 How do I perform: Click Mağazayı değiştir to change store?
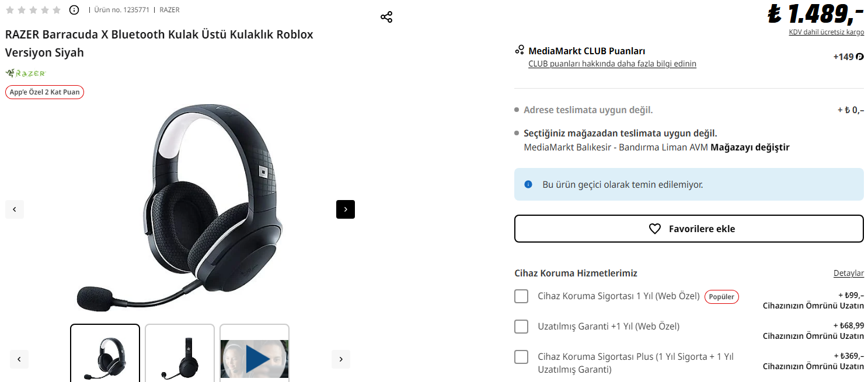coord(750,148)
